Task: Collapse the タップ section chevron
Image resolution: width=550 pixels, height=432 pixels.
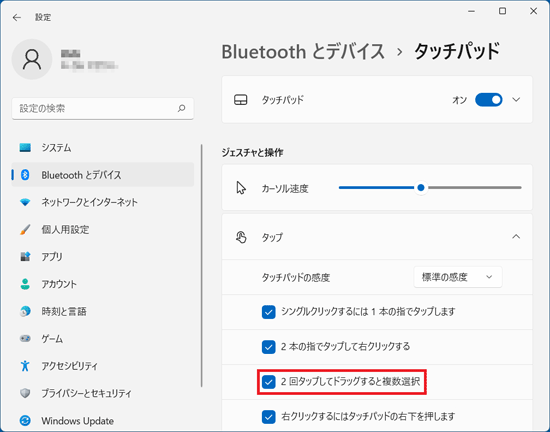Action: 516,237
